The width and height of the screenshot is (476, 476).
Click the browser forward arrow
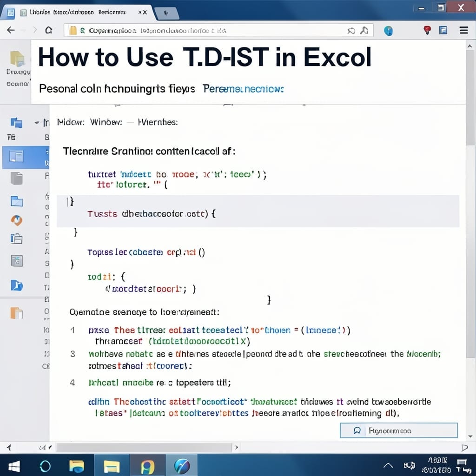(34, 30)
